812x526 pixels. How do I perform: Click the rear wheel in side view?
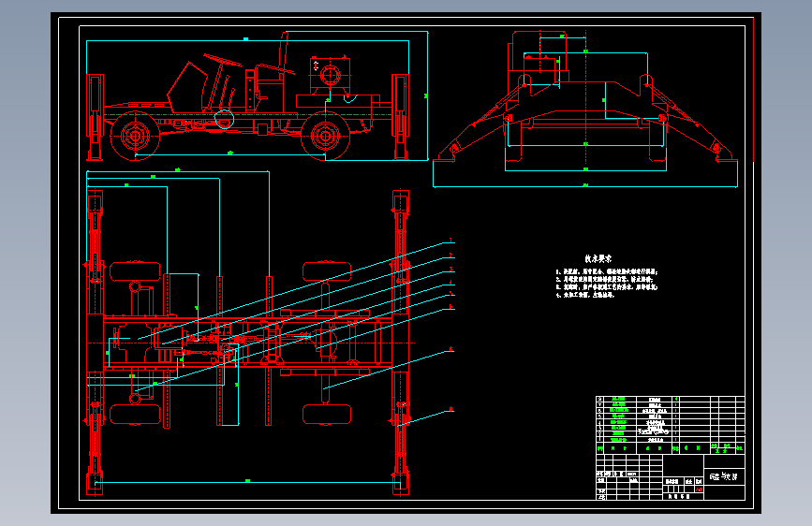pos(326,136)
